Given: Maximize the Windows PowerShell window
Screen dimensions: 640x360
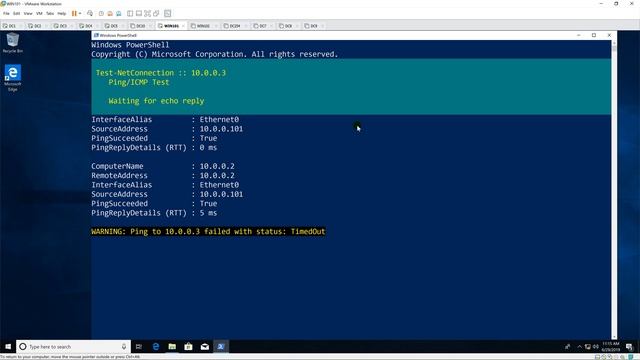Looking at the screenshot, I should pyautogui.click(x=594, y=36).
